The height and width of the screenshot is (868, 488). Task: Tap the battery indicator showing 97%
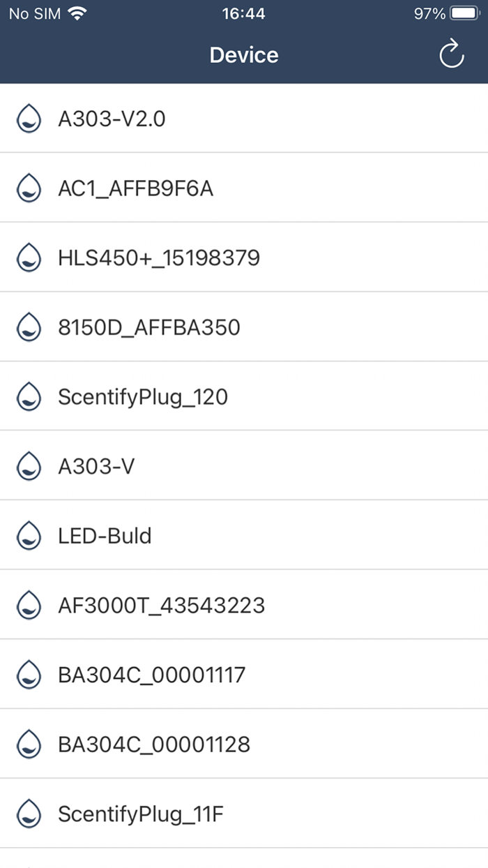[x=446, y=12]
